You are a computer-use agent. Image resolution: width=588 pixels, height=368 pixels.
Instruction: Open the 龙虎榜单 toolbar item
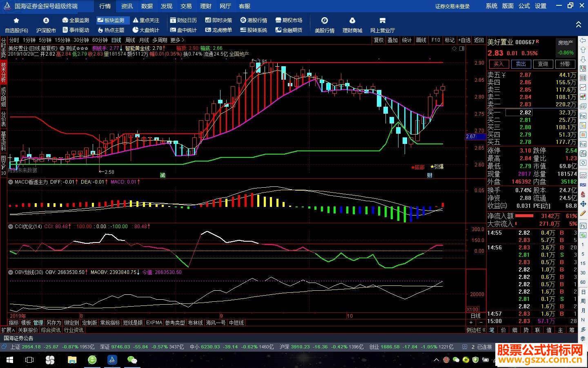pyautogui.click(x=218, y=30)
